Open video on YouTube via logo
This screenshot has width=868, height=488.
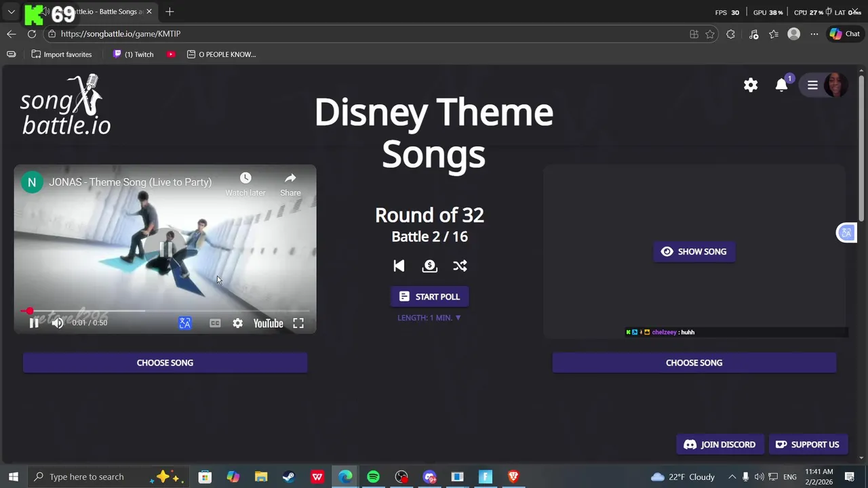tap(268, 323)
